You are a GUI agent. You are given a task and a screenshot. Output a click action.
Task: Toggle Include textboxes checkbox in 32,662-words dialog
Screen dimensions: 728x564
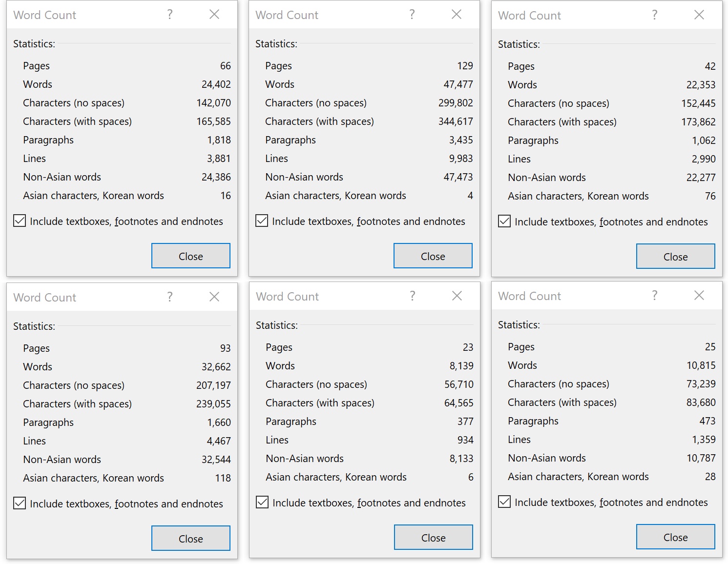pos(20,504)
